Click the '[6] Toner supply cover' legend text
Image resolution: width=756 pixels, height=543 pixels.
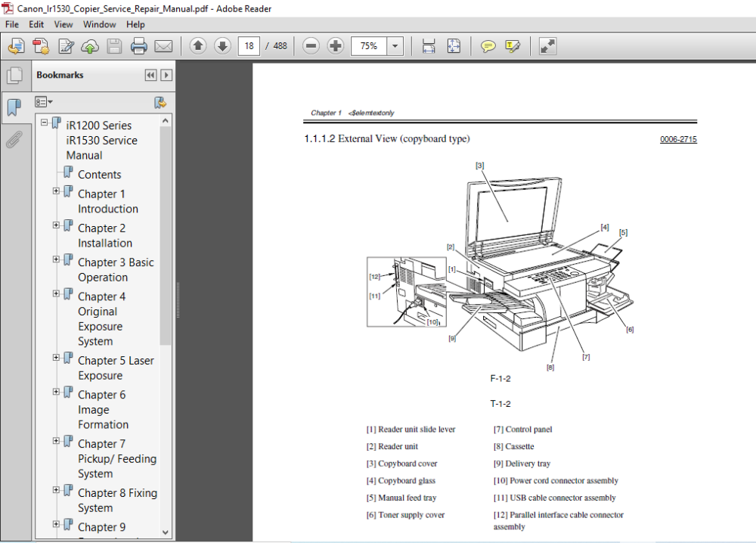(x=405, y=515)
